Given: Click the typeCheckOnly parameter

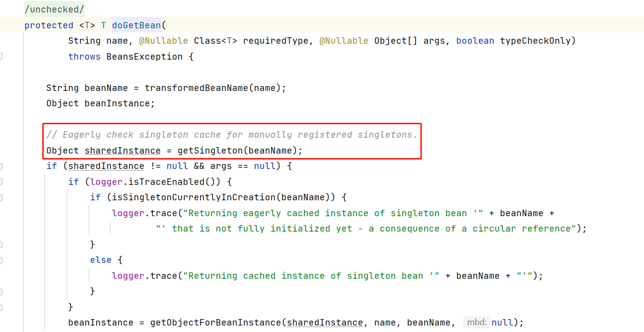Looking at the screenshot, I should pos(535,41).
